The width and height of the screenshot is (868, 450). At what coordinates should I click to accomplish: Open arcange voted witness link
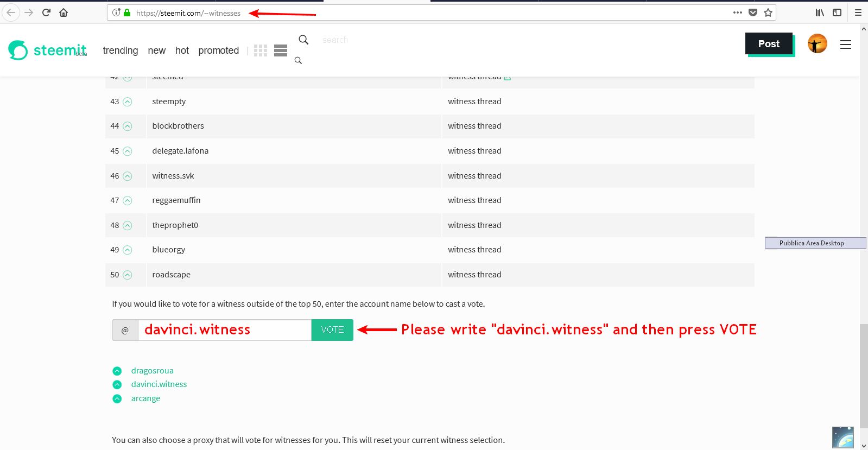[145, 398]
